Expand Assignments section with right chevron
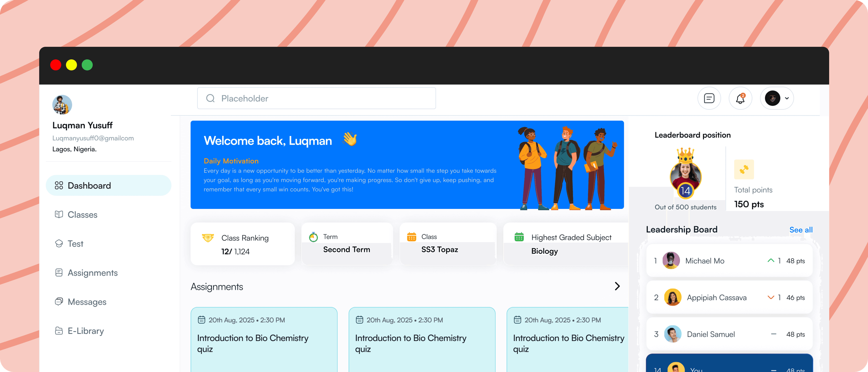This screenshot has width=868, height=372. point(617,286)
